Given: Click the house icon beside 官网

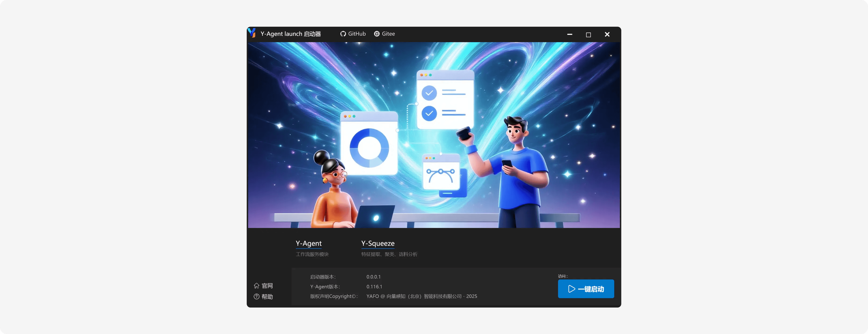Looking at the screenshot, I should point(256,286).
